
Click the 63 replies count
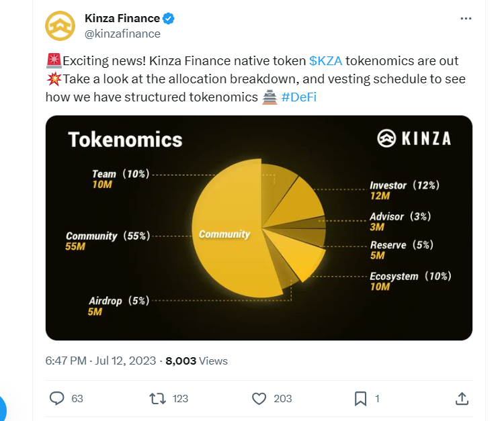(x=77, y=399)
